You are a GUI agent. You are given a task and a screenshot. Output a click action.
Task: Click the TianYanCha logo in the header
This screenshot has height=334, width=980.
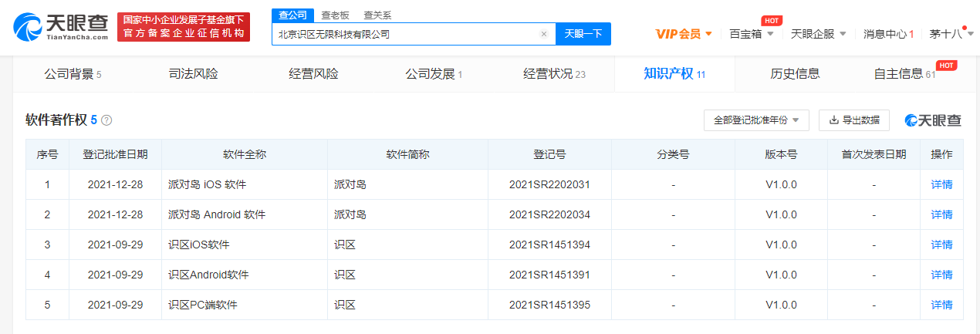click(x=63, y=27)
